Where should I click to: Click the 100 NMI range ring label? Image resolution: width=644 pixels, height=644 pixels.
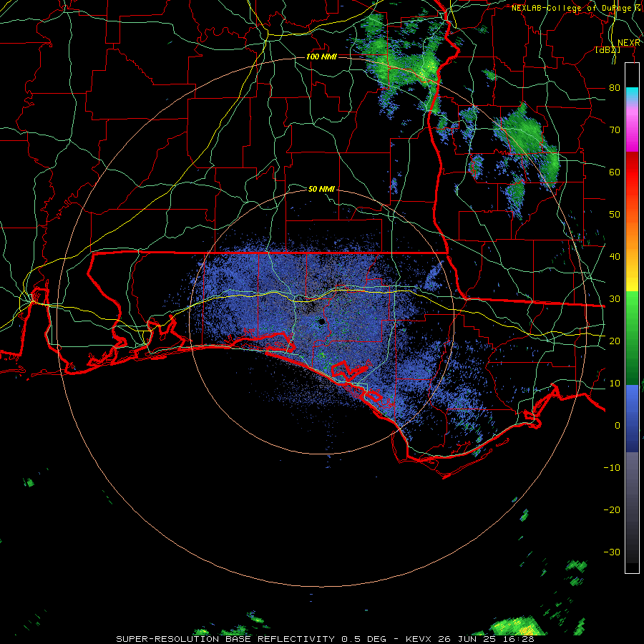point(321,57)
